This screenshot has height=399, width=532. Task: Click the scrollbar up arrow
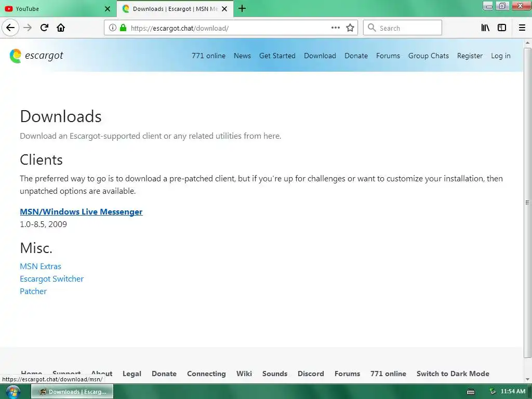click(527, 43)
